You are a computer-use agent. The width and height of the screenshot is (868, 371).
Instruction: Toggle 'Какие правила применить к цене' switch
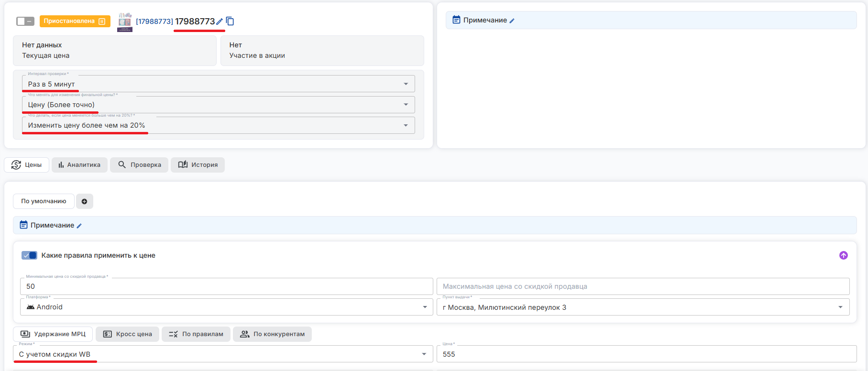(29, 255)
